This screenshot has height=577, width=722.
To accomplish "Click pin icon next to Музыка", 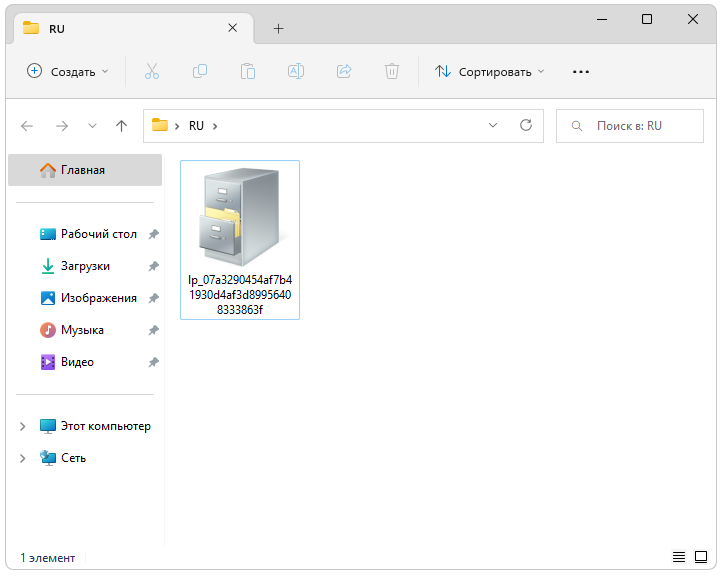I will (154, 330).
